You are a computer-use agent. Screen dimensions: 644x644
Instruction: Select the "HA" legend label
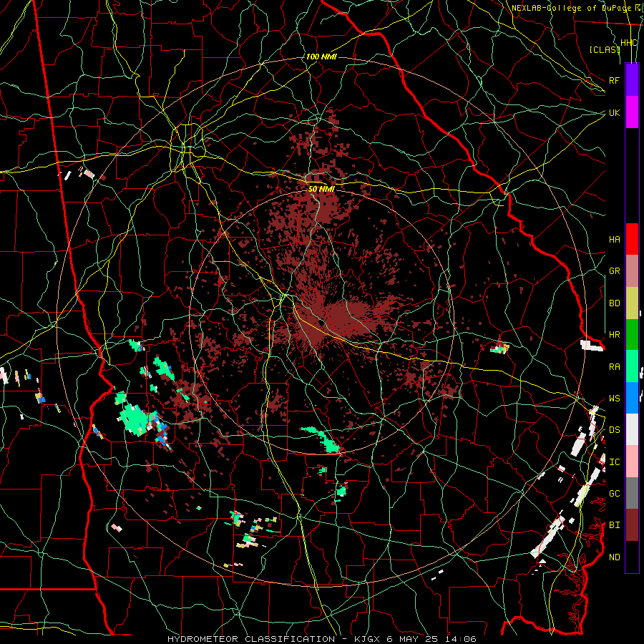[614, 240]
